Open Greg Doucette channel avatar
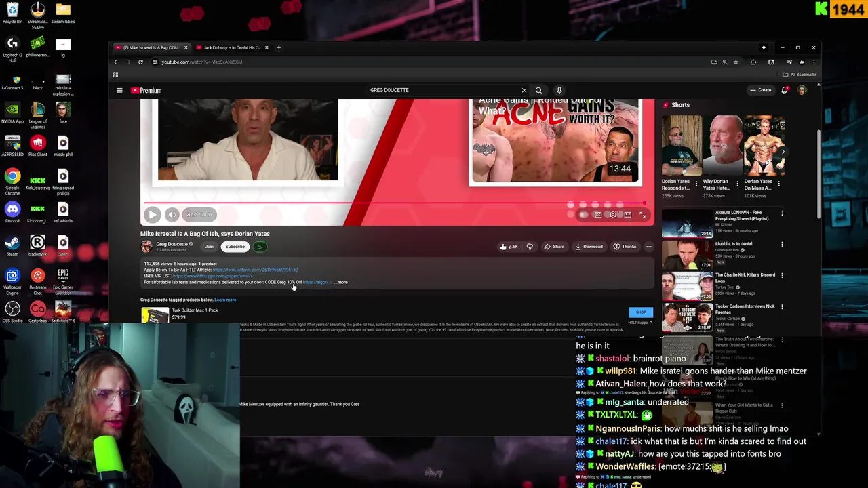This screenshot has width=868, height=488. [146, 247]
